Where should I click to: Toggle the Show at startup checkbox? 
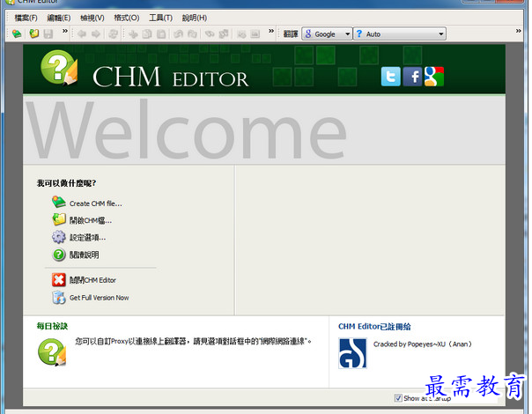point(398,398)
